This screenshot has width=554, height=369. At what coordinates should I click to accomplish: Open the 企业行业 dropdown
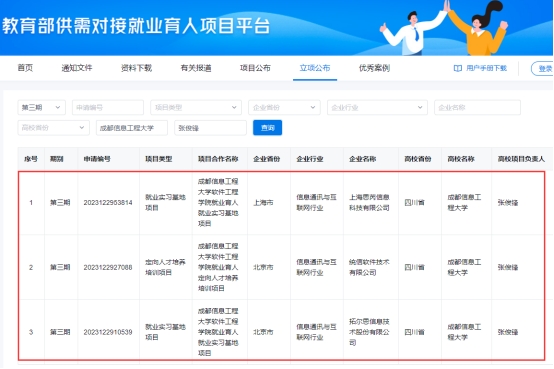377,107
